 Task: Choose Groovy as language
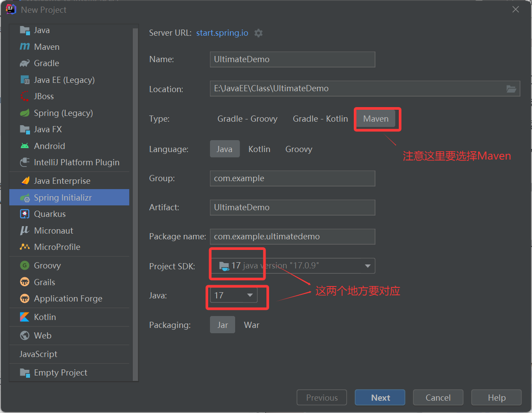coord(299,149)
